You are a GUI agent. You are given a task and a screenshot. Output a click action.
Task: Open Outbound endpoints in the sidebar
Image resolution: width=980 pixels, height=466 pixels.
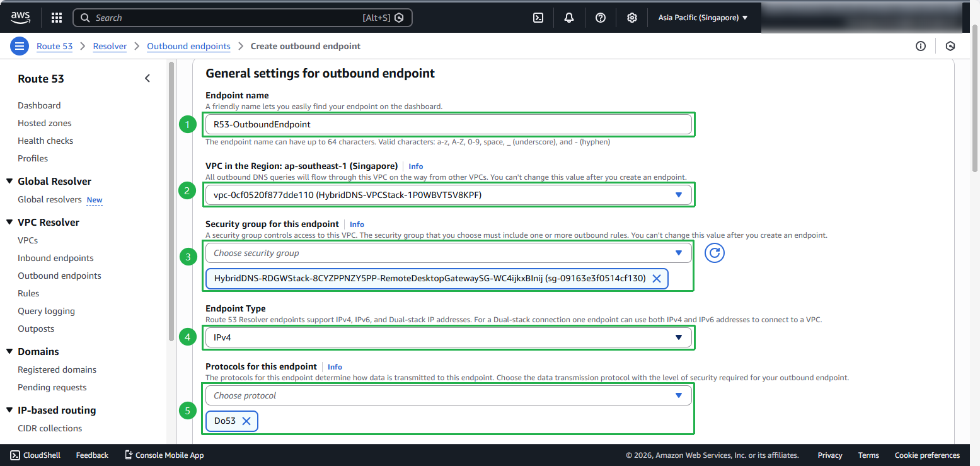pyautogui.click(x=59, y=276)
